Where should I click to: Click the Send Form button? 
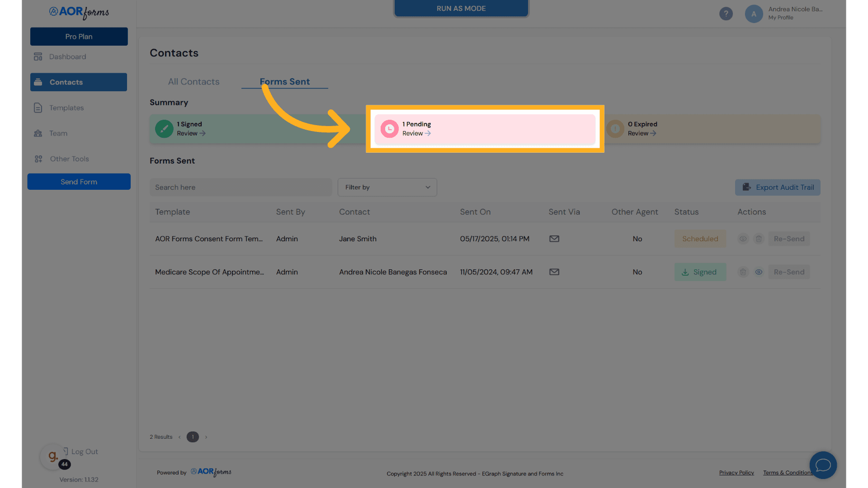click(x=79, y=182)
